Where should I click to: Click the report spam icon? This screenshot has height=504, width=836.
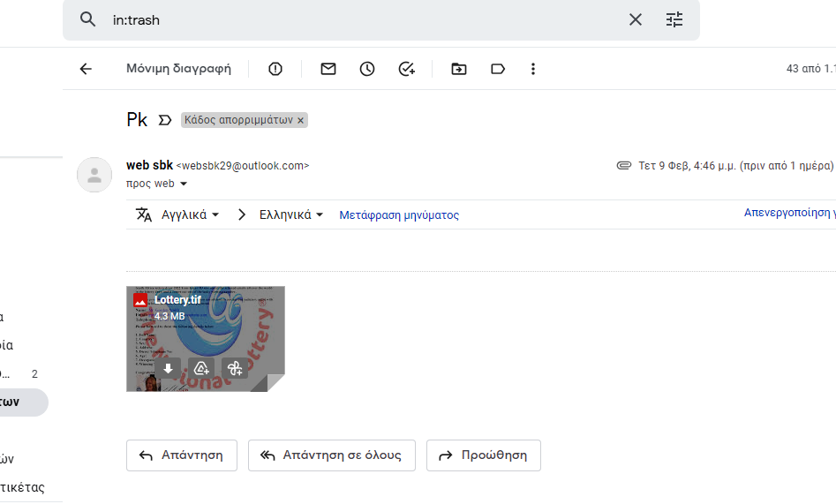tap(275, 69)
